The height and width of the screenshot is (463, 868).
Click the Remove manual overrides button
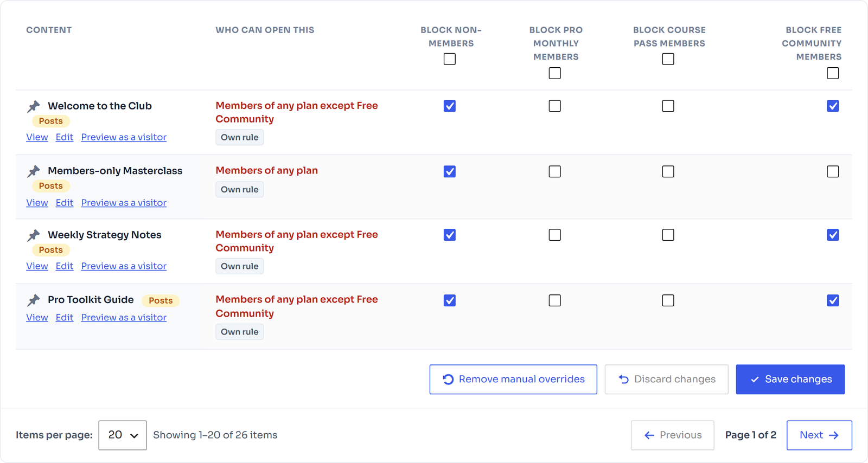tap(513, 380)
